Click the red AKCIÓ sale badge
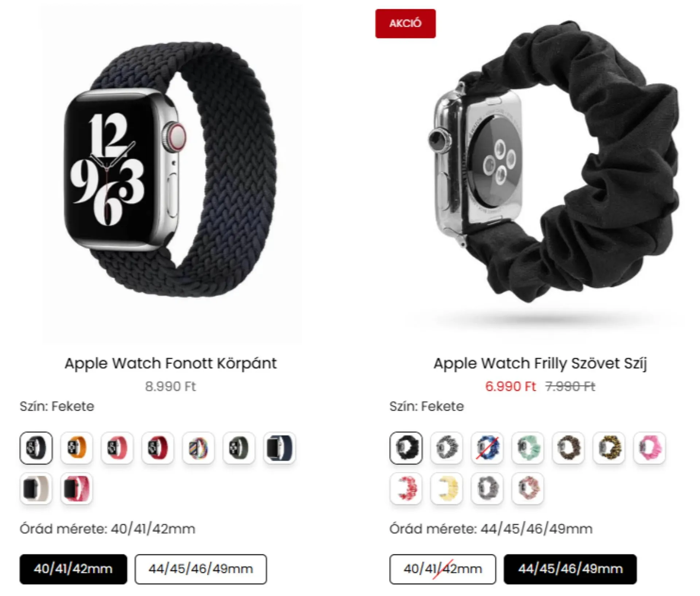The height and width of the screenshot is (596, 700). tap(405, 23)
